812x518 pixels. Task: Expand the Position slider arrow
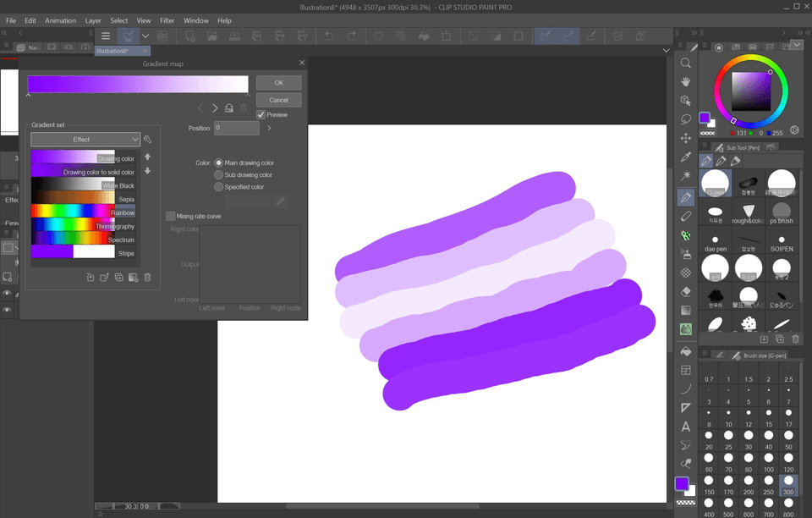point(269,129)
